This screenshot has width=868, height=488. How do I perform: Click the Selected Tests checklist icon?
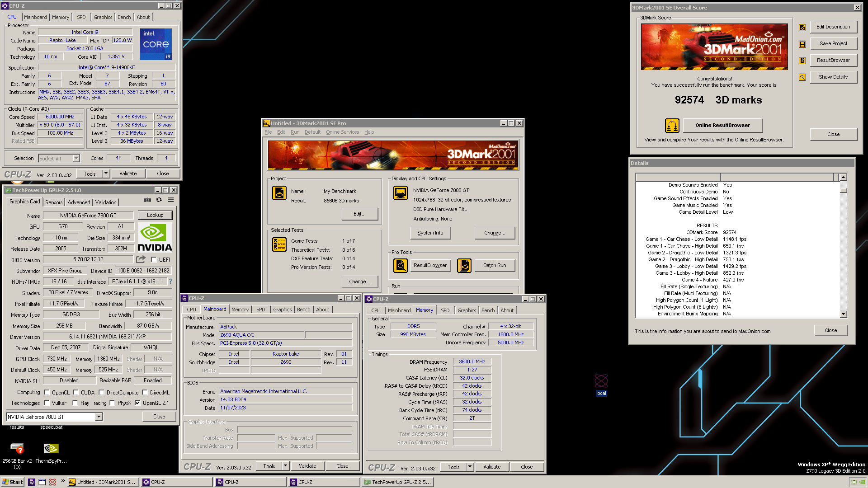pyautogui.click(x=279, y=244)
